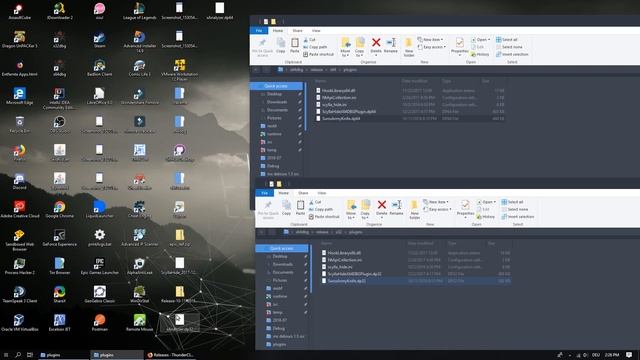Click Select none in x32 window ribbon
This screenshot has width=640, height=360.
515,209
